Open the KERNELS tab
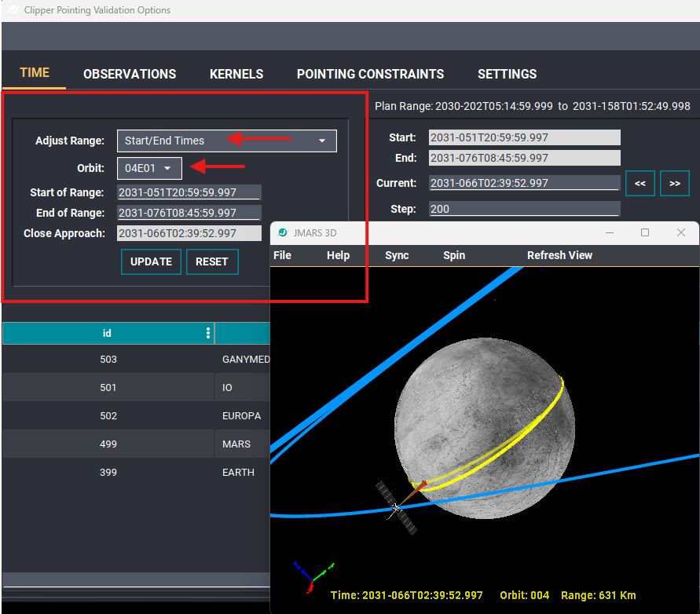700x614 pixels. [x=236, y=74]
